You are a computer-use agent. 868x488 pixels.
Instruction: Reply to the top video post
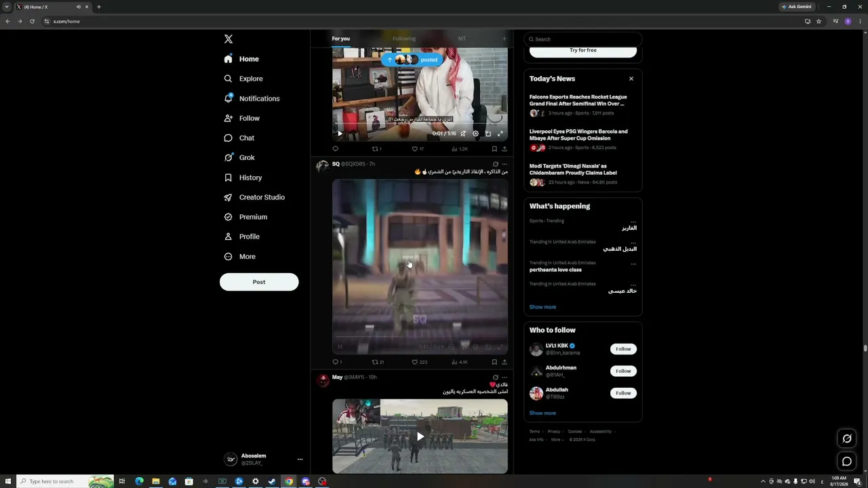click(x=335, y=149)
